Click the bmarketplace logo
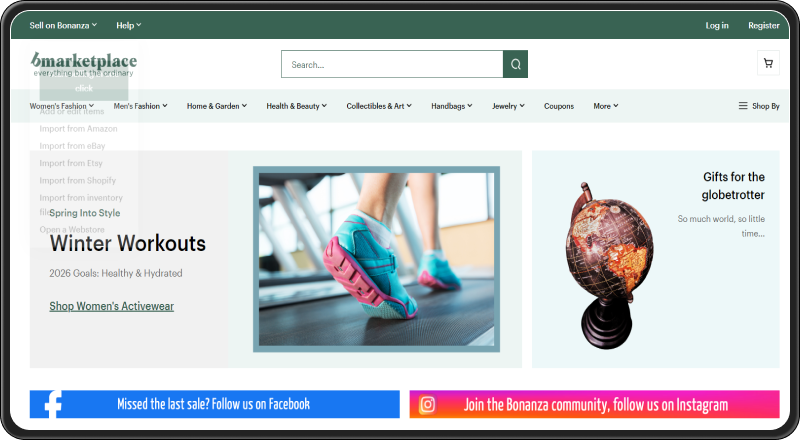The image size is (800, 440). [84, 65]
